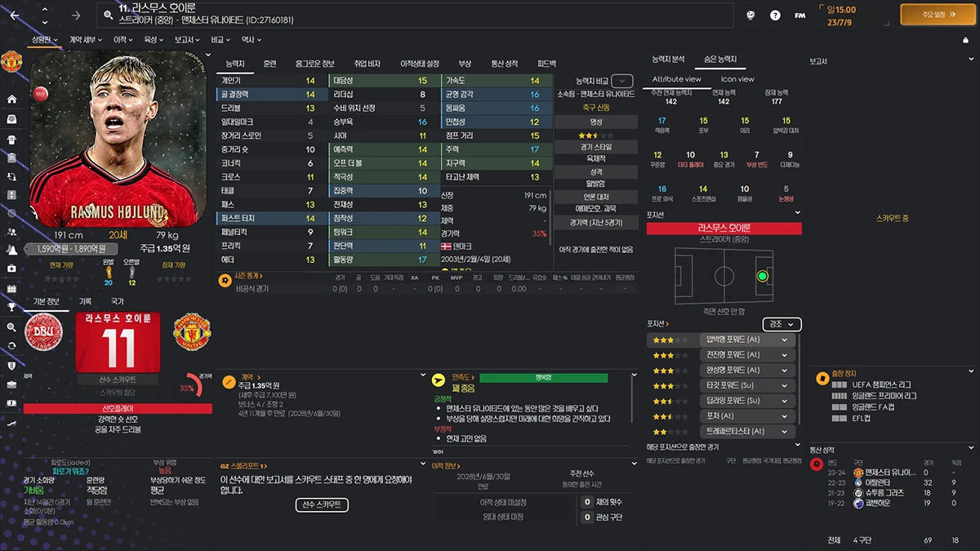Viewport: 980px width, 551px height.
Task: Open the GZ 스폴리포트 link
Action: coord(243,466)
